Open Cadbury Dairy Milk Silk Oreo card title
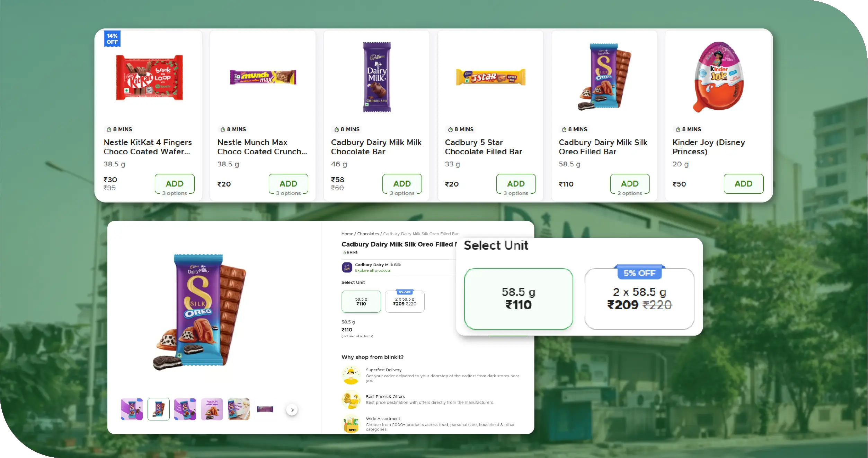Viewport: 868px width, 458px height. pos(603,147)
